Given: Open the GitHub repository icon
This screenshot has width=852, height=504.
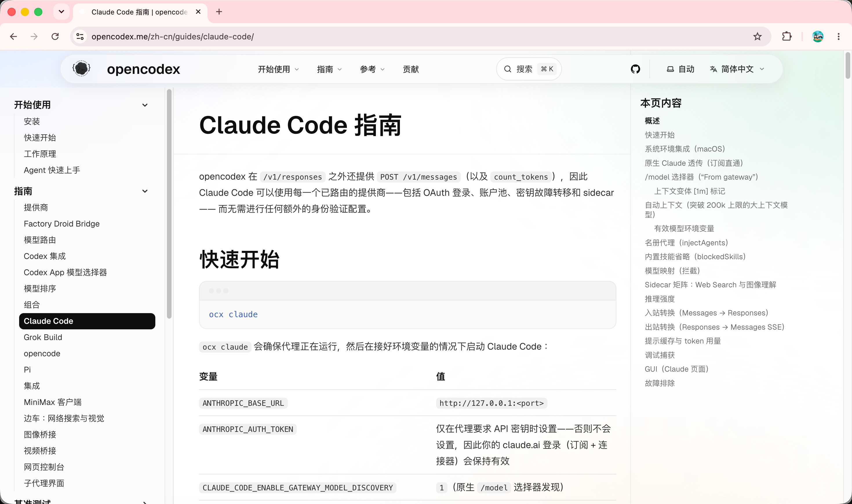Looking at the screenshot, I should pos(635,69).
